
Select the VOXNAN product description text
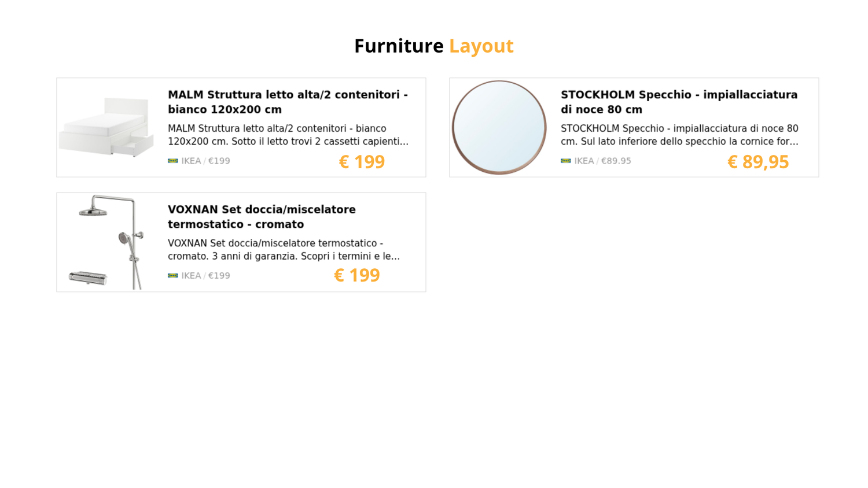click(284, 249)
